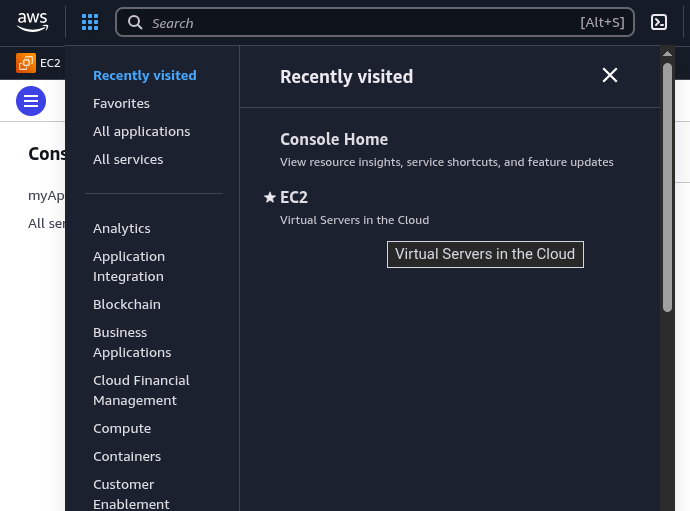Click the vertical scrollbar thumb
The image size is (690, 511).
(668, 187)
